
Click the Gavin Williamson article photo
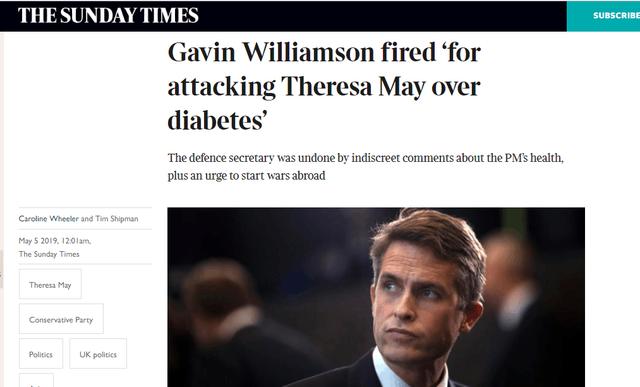(x=376, y=297)
